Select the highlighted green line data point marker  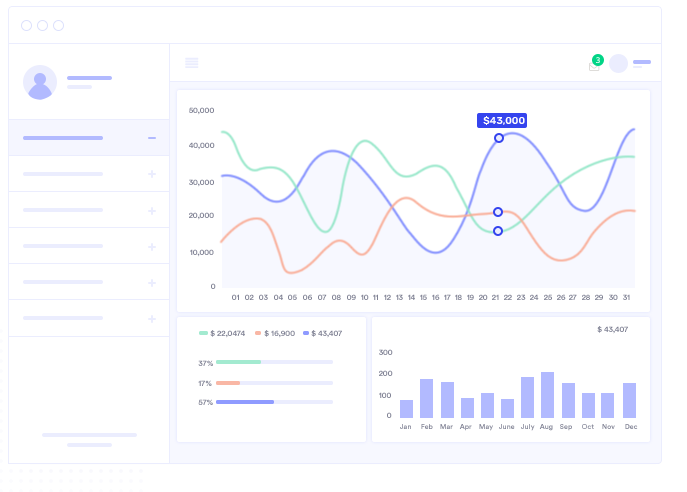(498, 231)
